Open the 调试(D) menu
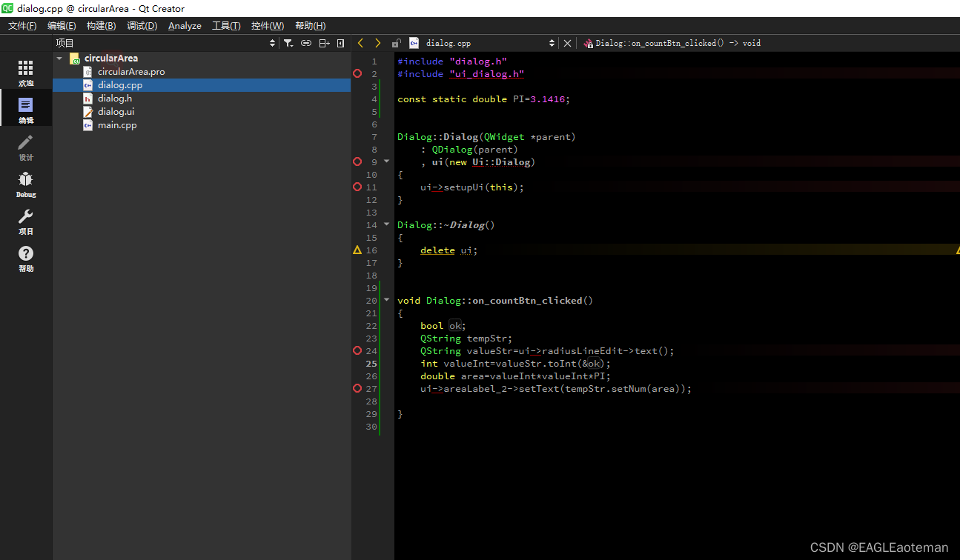The width and height of the screenshot is (960, 560). (x=142, y=26)
